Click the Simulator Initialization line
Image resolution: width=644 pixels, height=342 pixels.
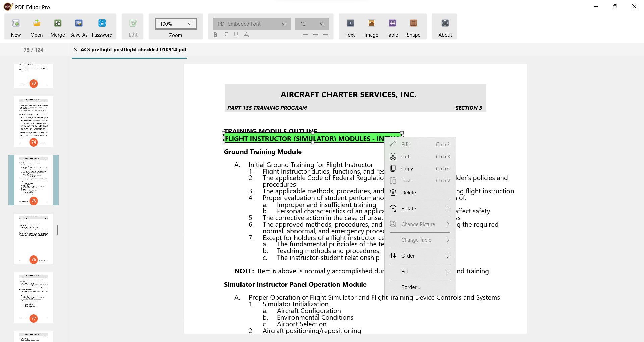point(296,304)
